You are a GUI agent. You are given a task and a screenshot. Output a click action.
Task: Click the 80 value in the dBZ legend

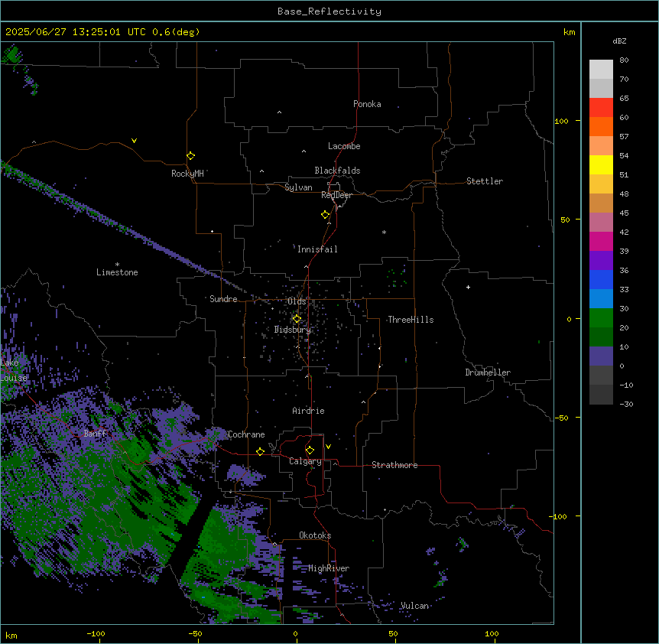[x=624, y=60]
